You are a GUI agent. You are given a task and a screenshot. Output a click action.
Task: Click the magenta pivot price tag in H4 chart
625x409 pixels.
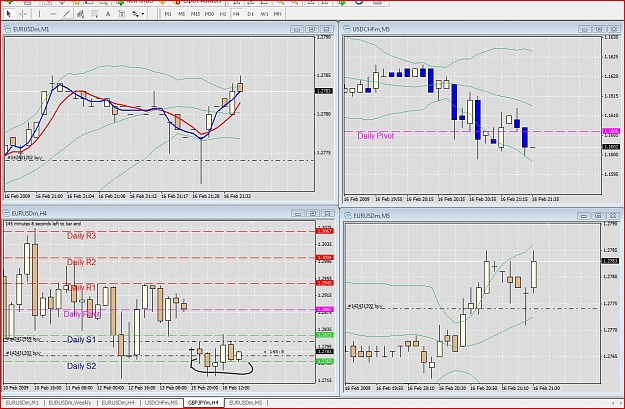point(324,309)
